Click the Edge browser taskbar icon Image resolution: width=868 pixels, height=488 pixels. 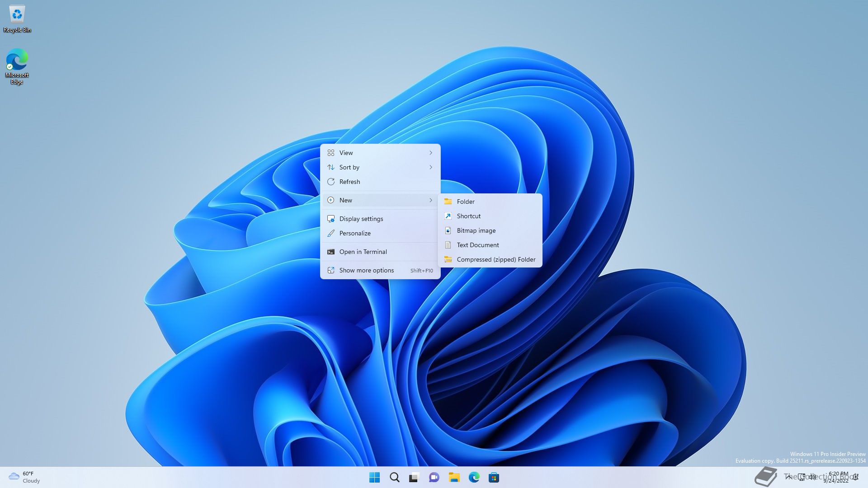(x=474, y=477)
